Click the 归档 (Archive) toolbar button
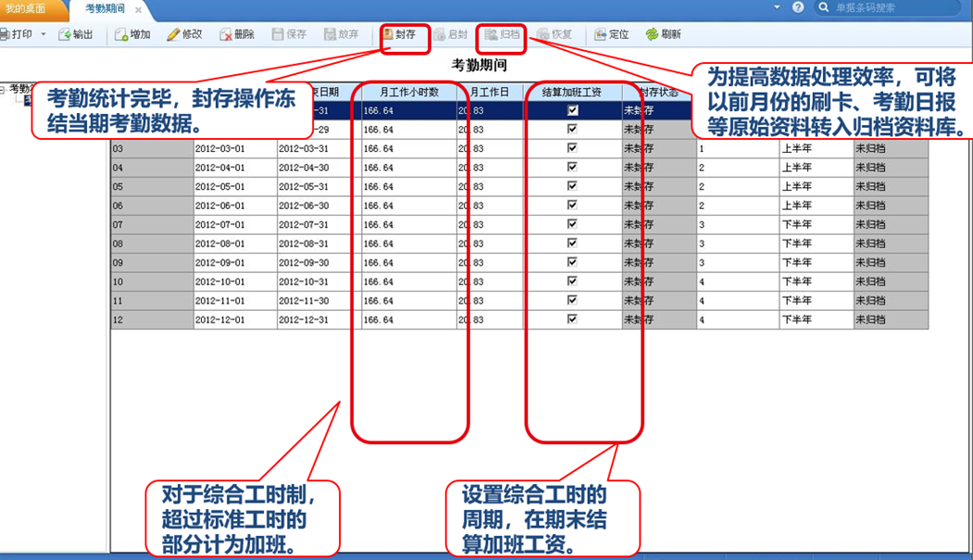 pyautogui.click(x=502, y=35)
